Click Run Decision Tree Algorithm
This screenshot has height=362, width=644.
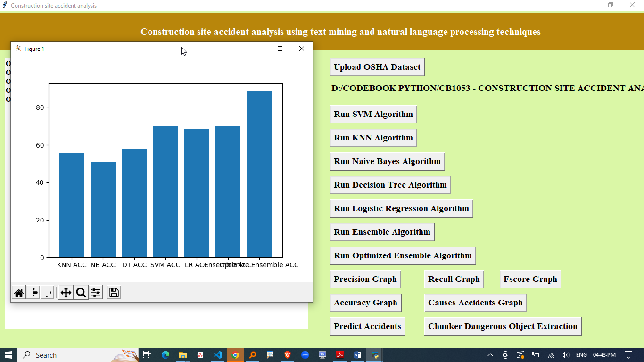click(390, 185)
